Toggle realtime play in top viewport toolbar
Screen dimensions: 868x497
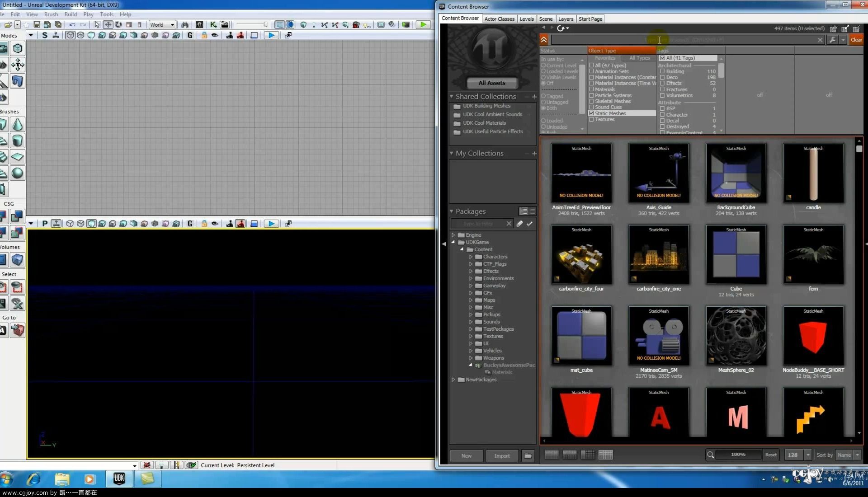(271, 35)
